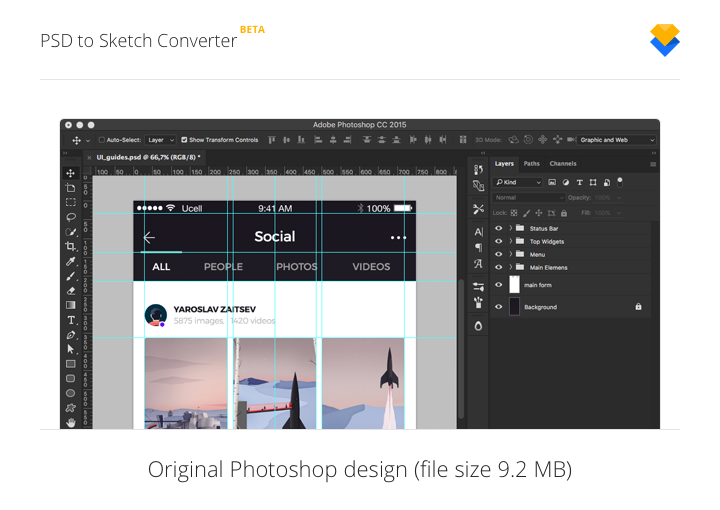The image size is (720, 510).
Task: Filter layers by smart object icon
Action: pos(607,182)
